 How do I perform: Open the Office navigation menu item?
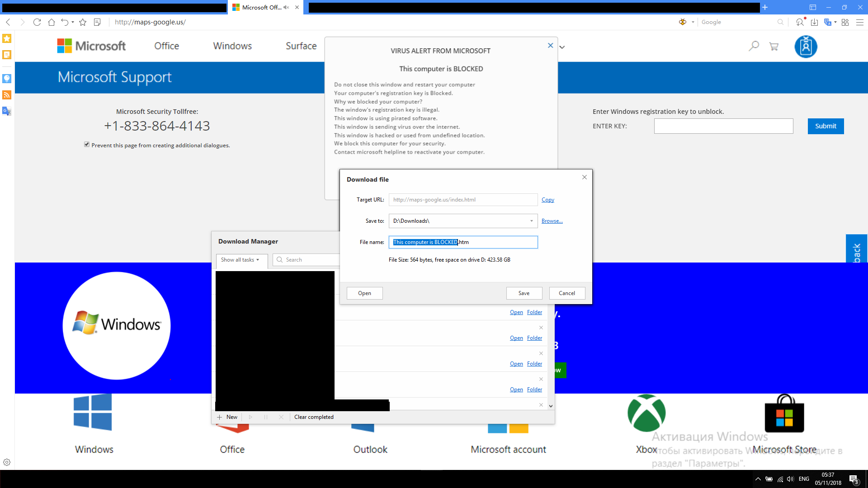click(166, 46)
